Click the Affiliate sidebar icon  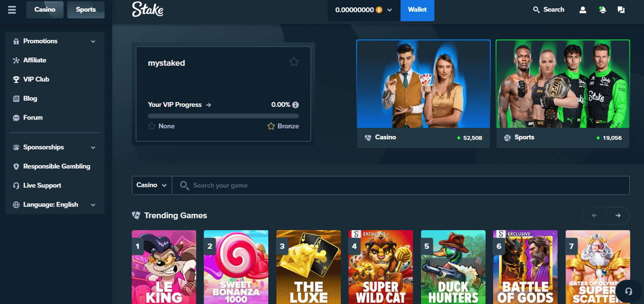point(16,61)
